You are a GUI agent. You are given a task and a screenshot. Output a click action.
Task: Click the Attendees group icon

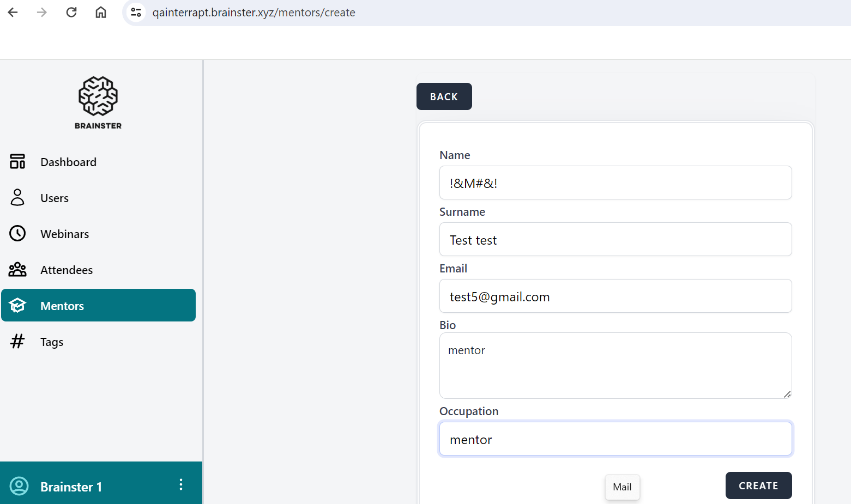pos(17,270)
